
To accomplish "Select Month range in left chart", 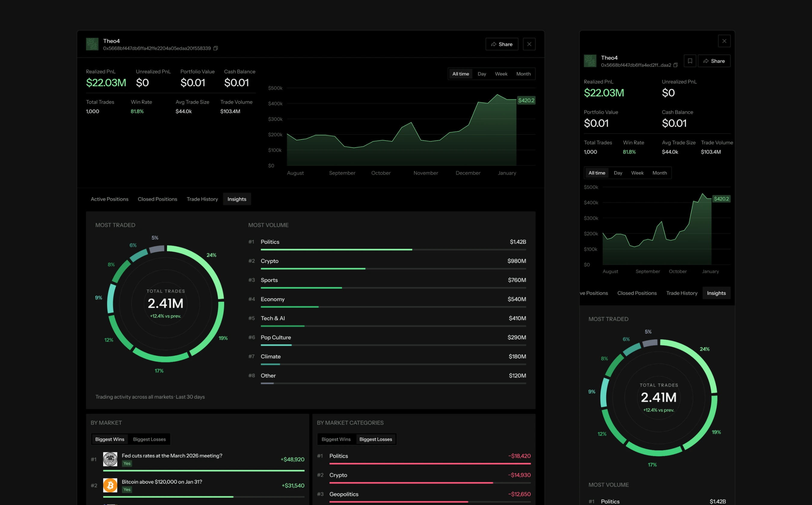I will (523, 74).
